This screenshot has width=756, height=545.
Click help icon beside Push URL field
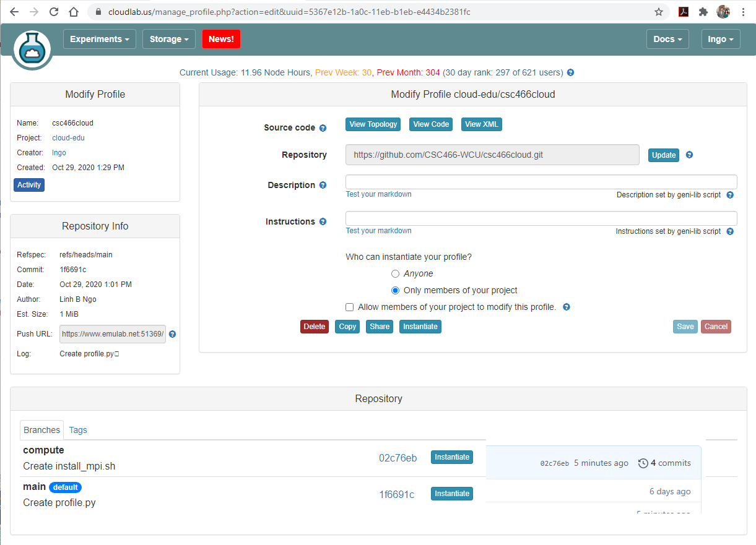173,334
